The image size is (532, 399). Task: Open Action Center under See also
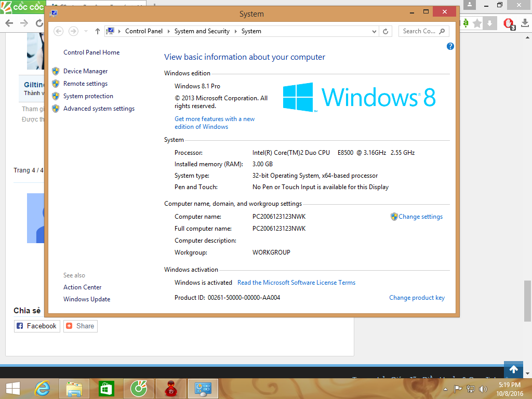point(82,287)
